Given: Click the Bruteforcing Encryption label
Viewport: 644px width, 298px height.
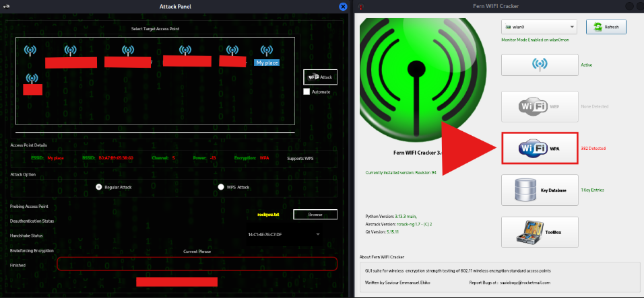Looking at the screenshot, I should point(32,250).
